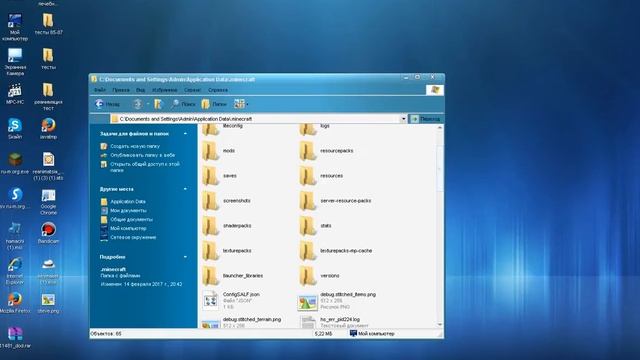Select the texturepacks folder
Screen dimensions: 640x360
[227, 251]
